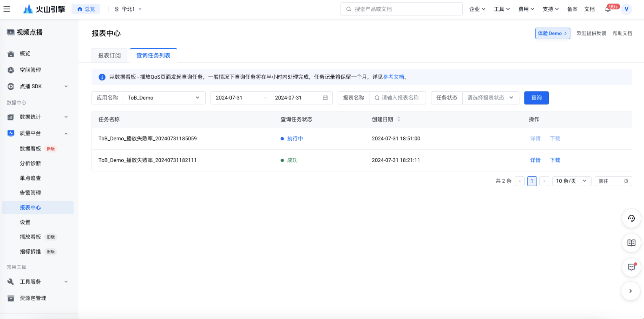Open the 华北1 region dropdown

point(128,9)
